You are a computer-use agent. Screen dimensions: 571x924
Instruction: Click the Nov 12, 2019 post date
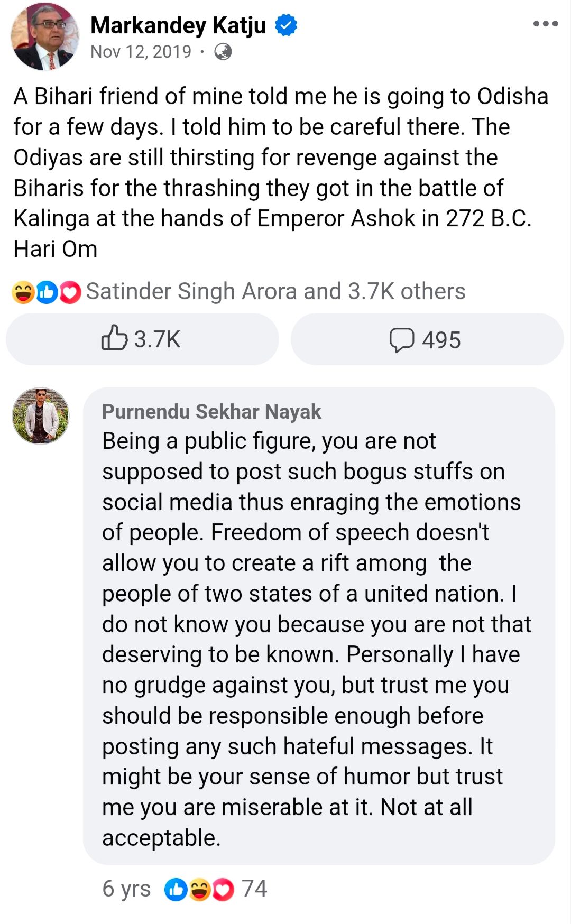tap(141, 52)
